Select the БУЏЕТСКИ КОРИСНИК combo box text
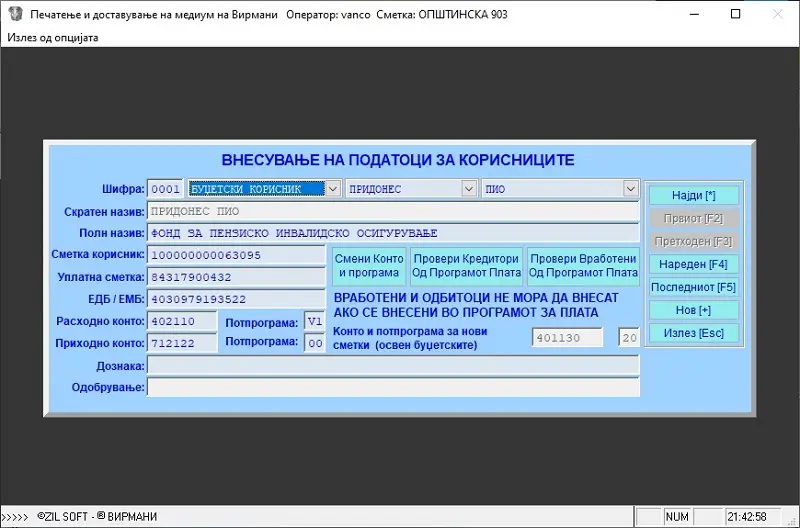The image size is (800, 528). click(257, 189)
